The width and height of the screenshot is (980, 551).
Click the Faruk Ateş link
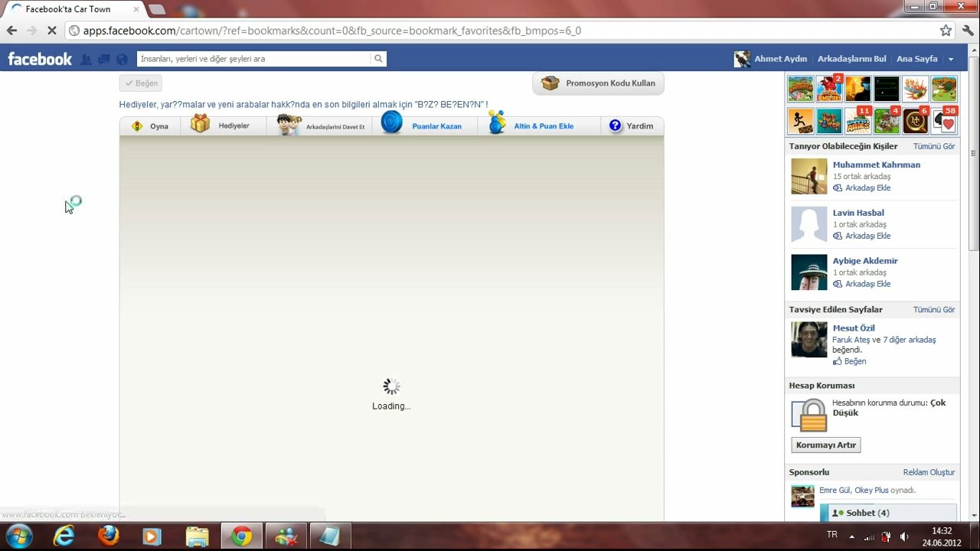[x=851, y=340]
